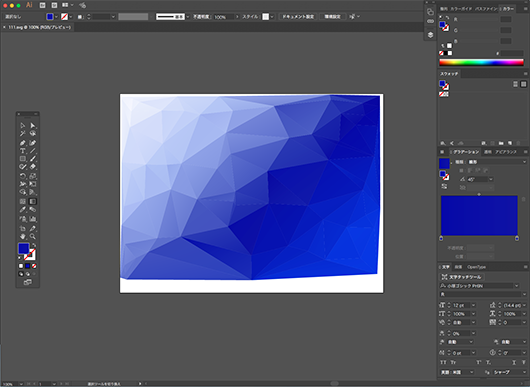530x387 pixels.
Task: Reset default fill and stroke in toolbox
Action: [x=20, y=258]
